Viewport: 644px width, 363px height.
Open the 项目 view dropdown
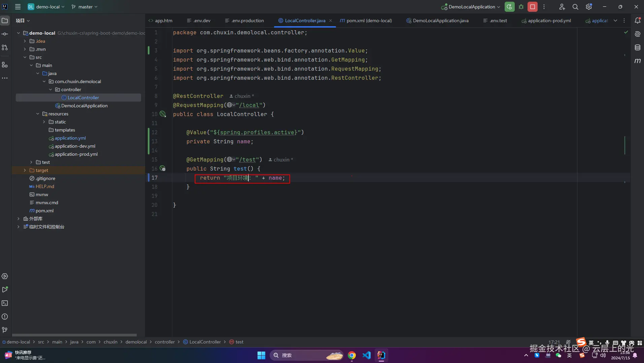[23, 21]
